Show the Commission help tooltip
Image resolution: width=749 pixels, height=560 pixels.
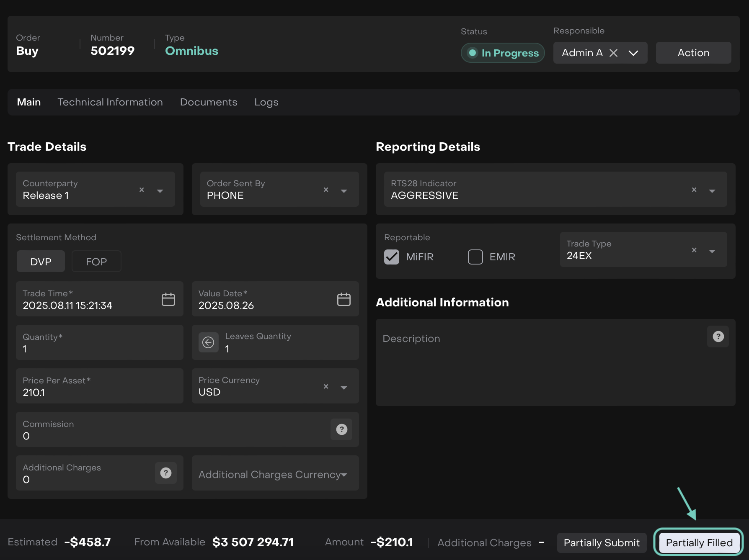click(x=341, y=429)
